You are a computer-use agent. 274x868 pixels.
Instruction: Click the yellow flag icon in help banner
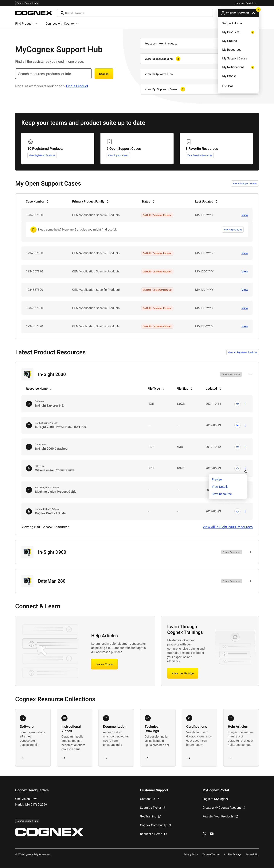[x=33, y=229]
